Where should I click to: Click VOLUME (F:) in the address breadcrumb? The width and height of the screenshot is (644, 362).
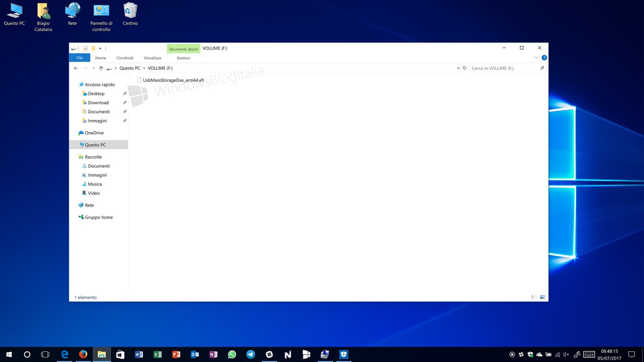coord(160,68)
